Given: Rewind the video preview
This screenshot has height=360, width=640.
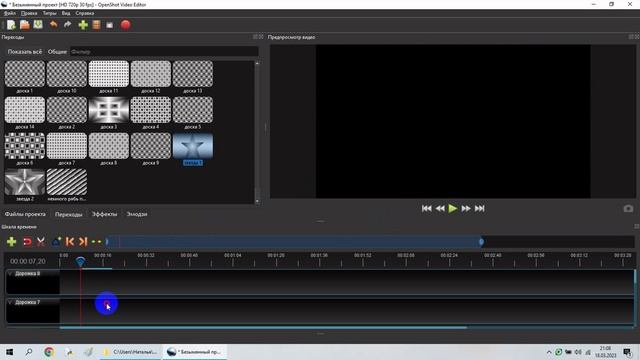Looking at the screenshot, I should [440, 209].
